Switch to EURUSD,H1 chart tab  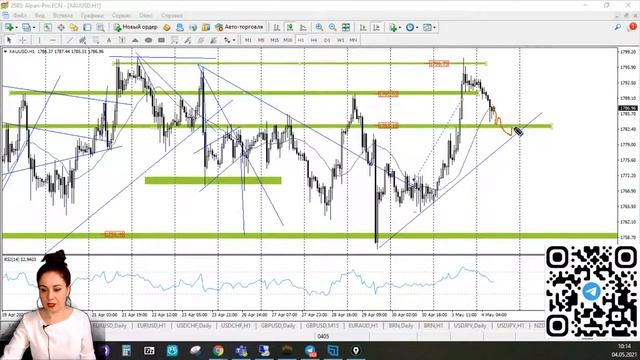click(x=151, y=326)
